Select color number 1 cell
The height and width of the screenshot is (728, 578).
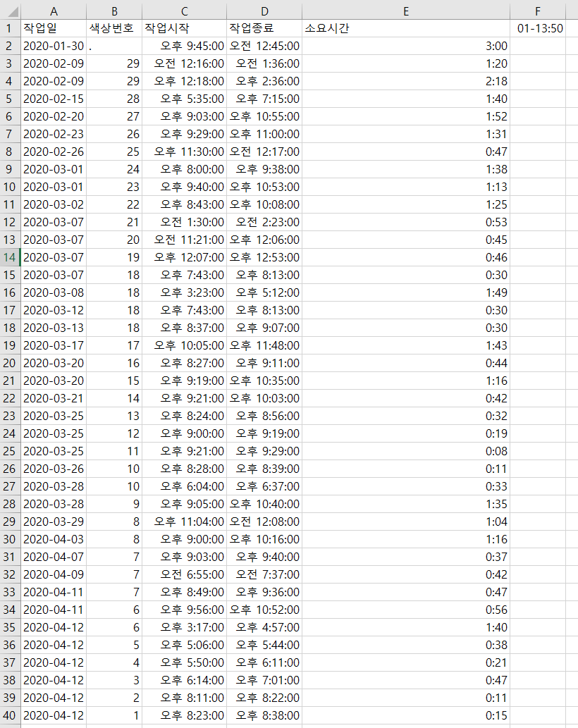114,715
